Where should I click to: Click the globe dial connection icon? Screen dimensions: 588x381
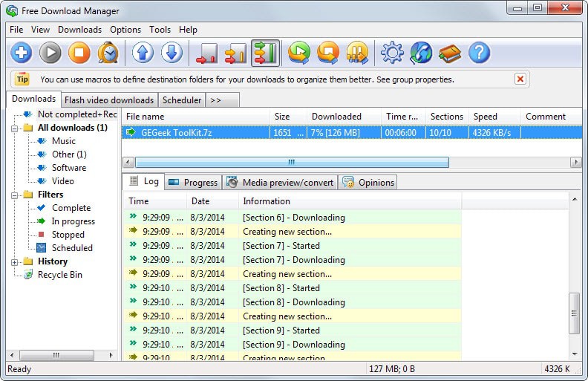[x=421, y=53]
